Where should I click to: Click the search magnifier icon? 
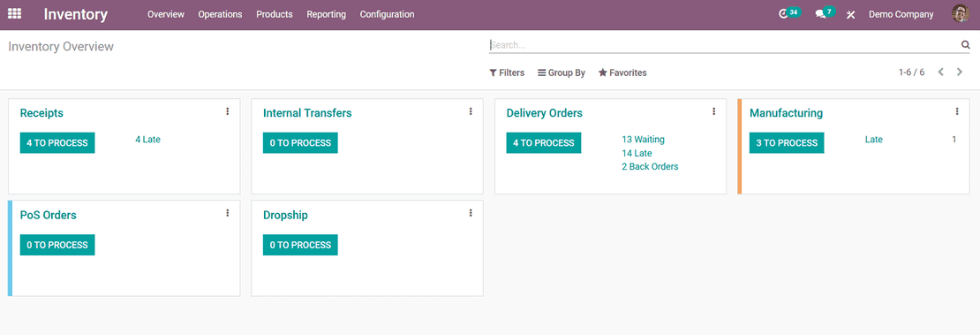965,44
